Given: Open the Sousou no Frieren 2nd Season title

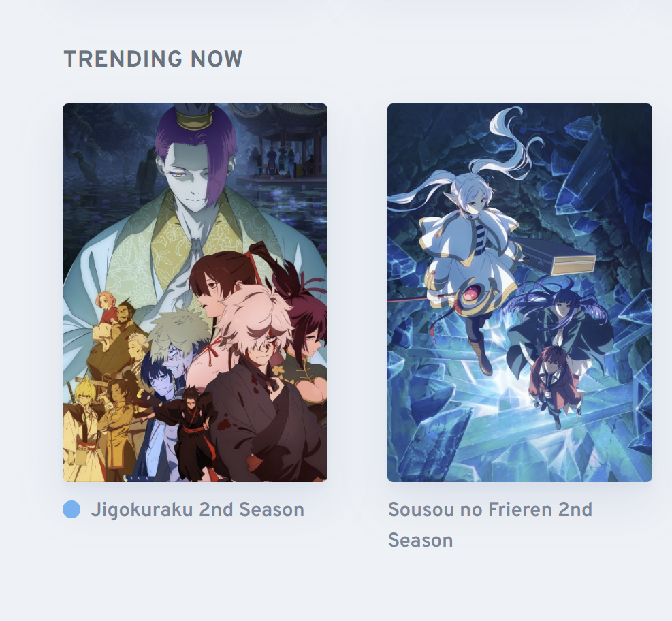Looking at the screenshot, I should point(490,525).
